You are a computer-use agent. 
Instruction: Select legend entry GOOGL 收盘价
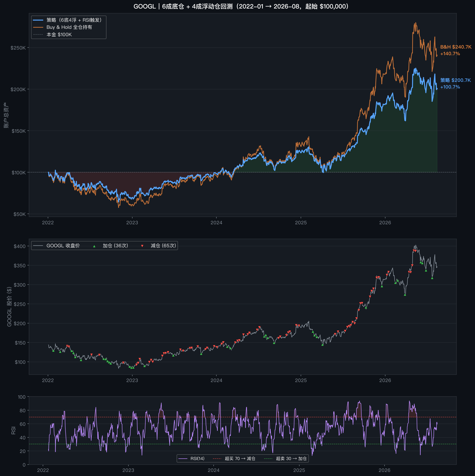(63, 246)
